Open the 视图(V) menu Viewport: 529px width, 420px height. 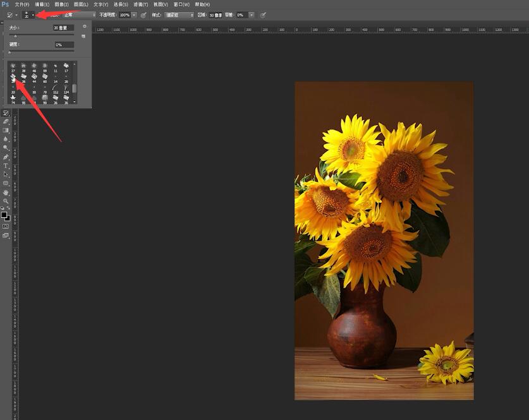pyautogui.click(x=161, y=4)
